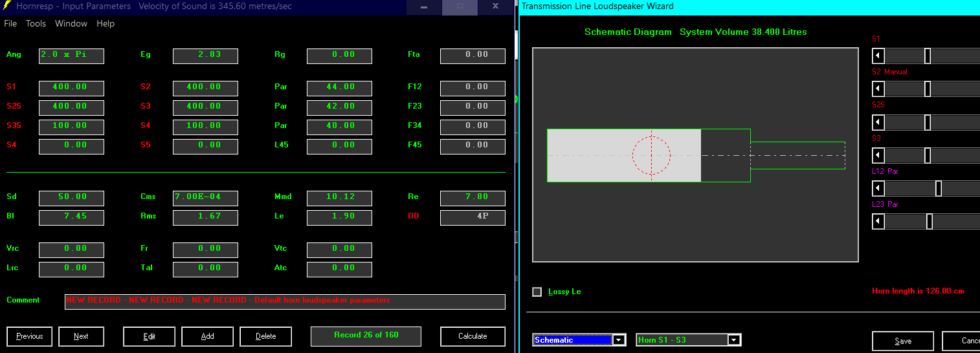Click the S2 area field
The width and height of the screenshot is (980, 353).
205,88
